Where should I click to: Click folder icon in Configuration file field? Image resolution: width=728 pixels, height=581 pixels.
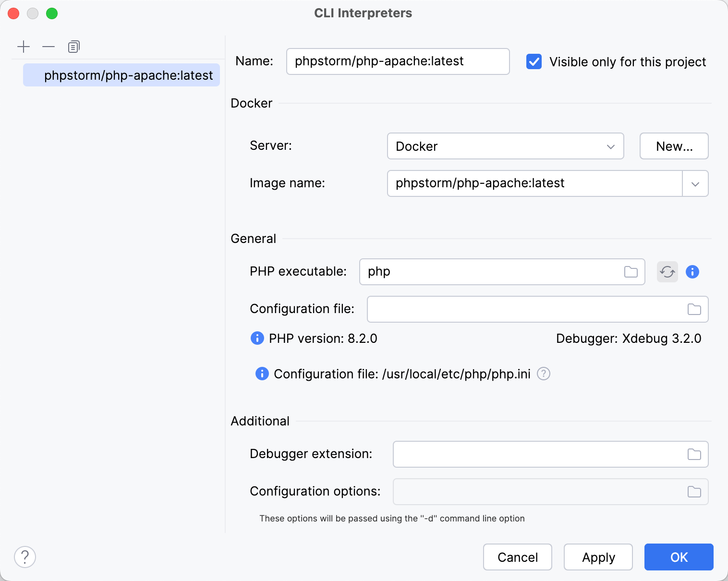[694, 309]
